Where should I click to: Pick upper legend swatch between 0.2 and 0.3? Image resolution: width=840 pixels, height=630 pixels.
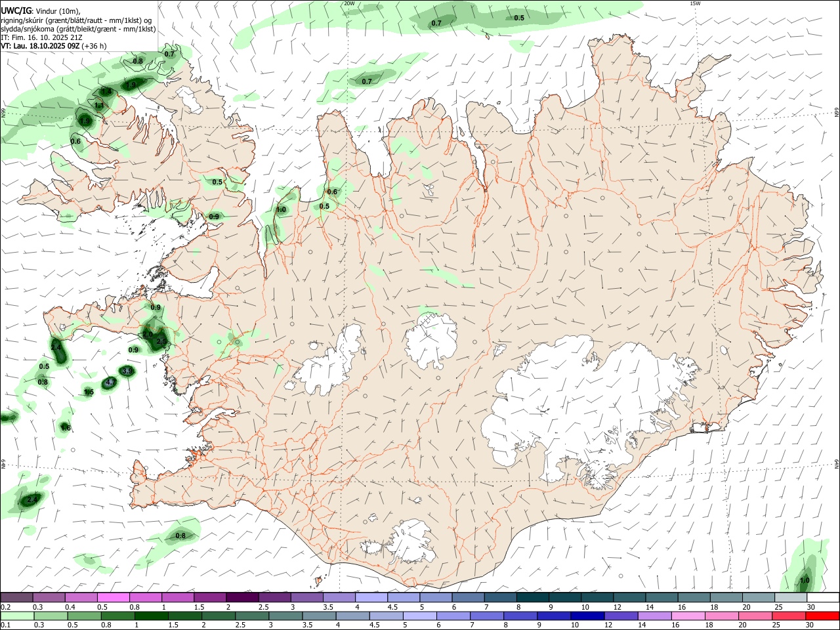pyautogui.click(x=16, y=598)
